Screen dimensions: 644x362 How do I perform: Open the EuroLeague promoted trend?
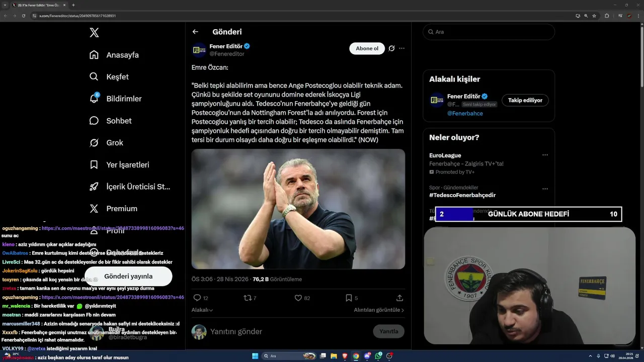point(466,163)
